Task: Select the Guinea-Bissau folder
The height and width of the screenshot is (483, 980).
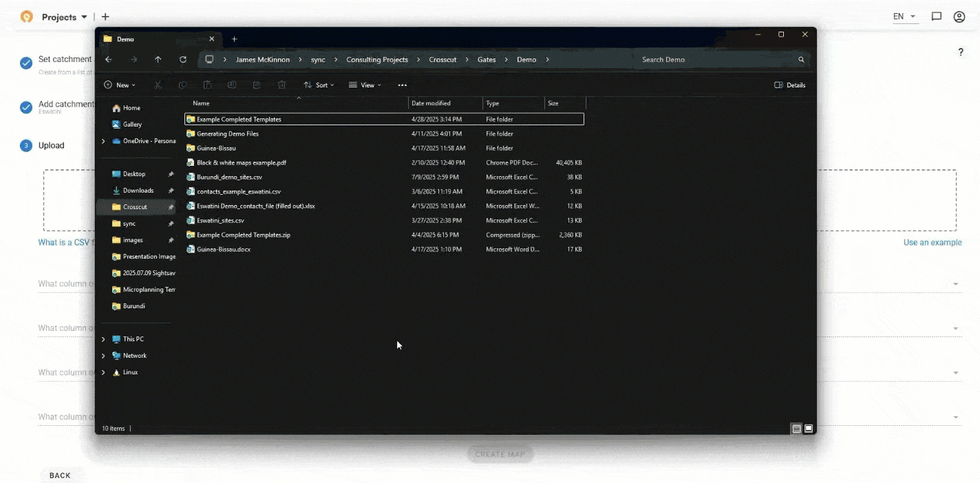Action: tap(384, 148)
